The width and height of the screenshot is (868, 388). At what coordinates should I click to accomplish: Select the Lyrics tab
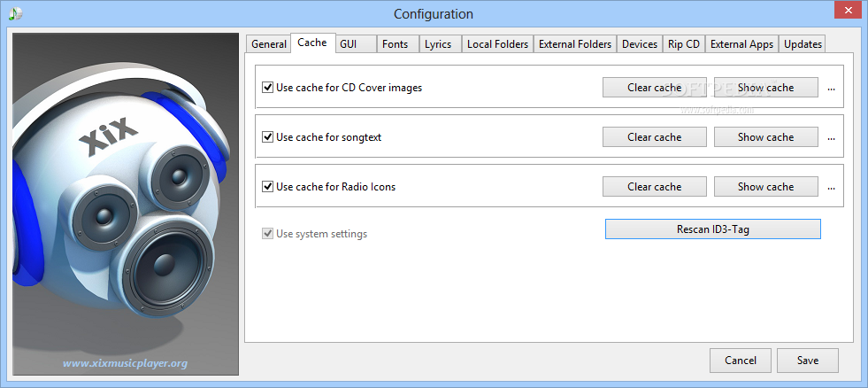[438, 44]
